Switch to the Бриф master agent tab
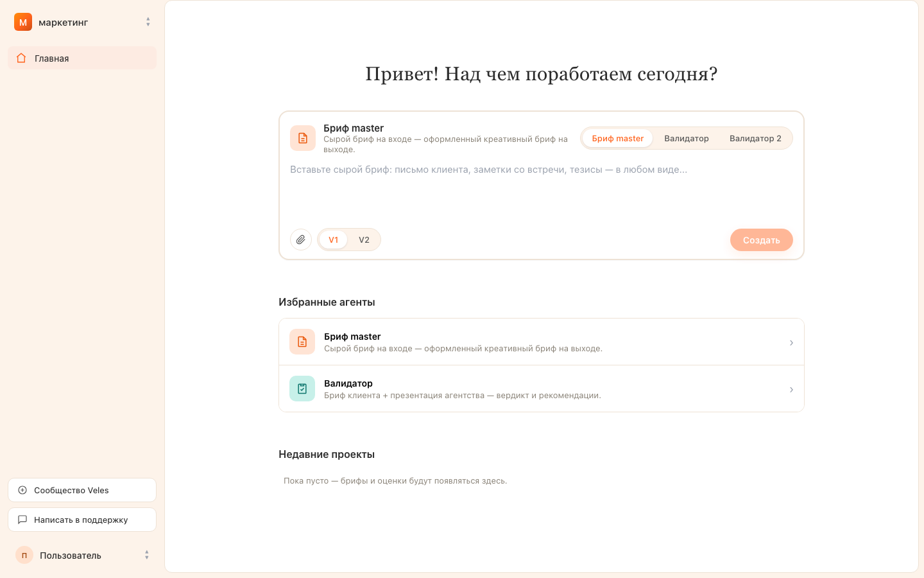 click(617, 138)
